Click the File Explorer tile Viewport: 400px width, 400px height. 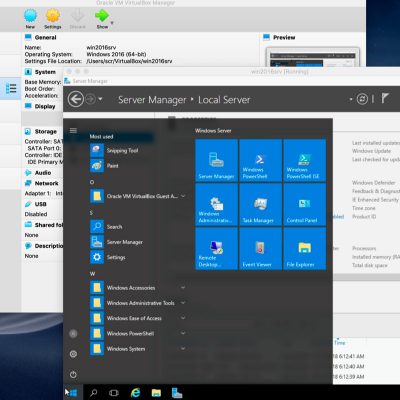click(x=305, y=249)
